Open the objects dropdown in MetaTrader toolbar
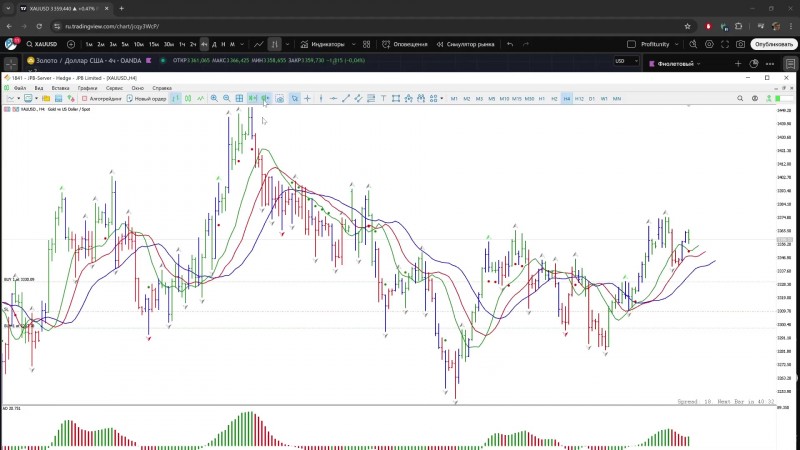Image resolution: width=800 pixels, height=450 pixels. tap(441, 98)
